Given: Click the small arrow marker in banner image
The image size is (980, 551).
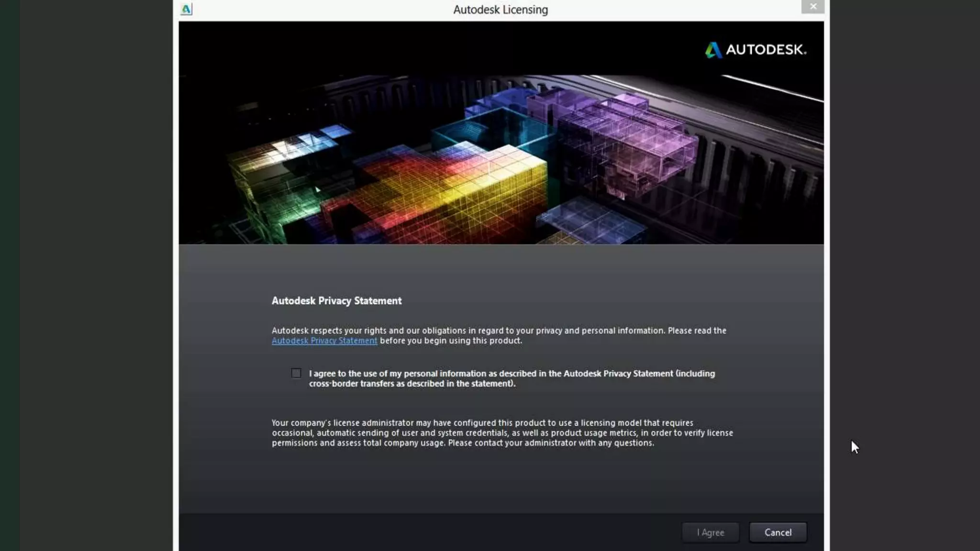Looking at the screenshot, I should click(317, 190).
